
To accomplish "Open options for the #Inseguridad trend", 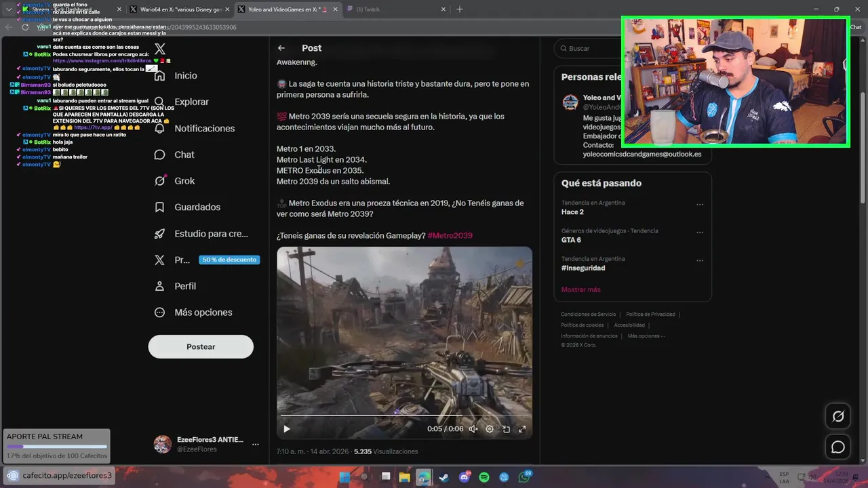I will (700, 260).
